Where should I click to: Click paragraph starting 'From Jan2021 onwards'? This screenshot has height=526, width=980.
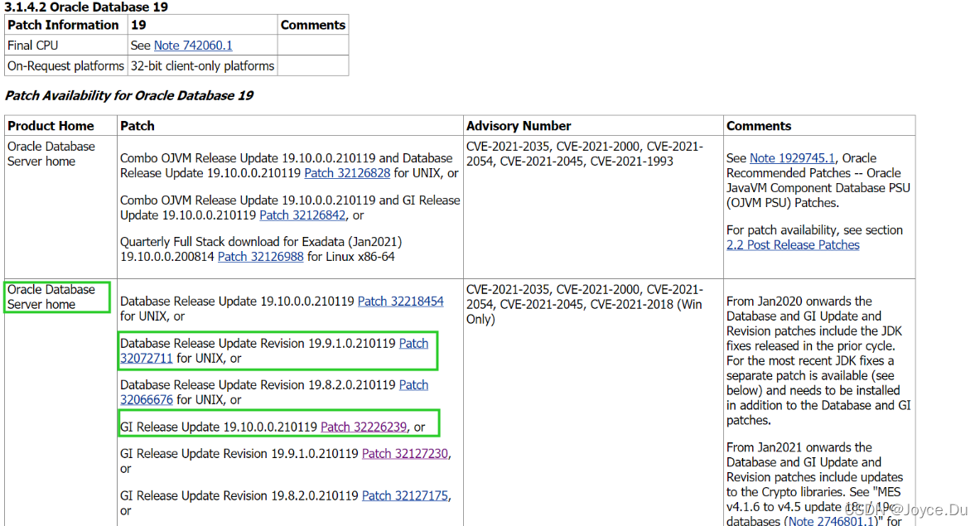[x=814, y=484]
